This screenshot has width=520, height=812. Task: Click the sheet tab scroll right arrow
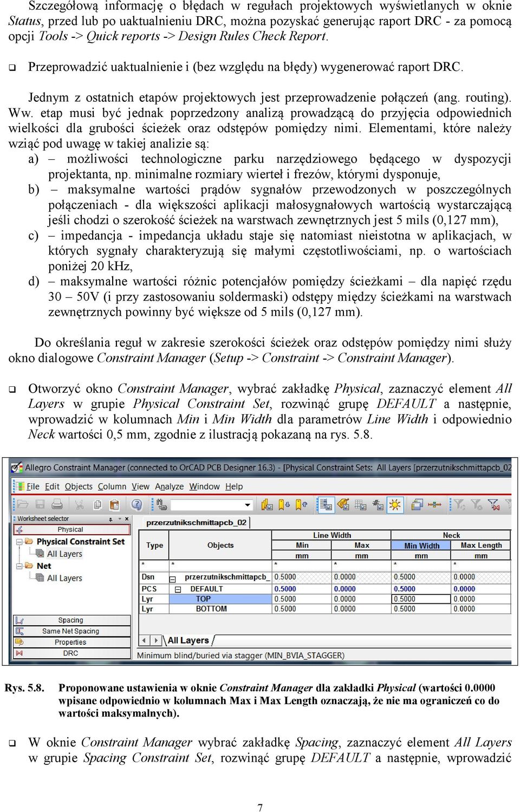(x=156, y=640)
